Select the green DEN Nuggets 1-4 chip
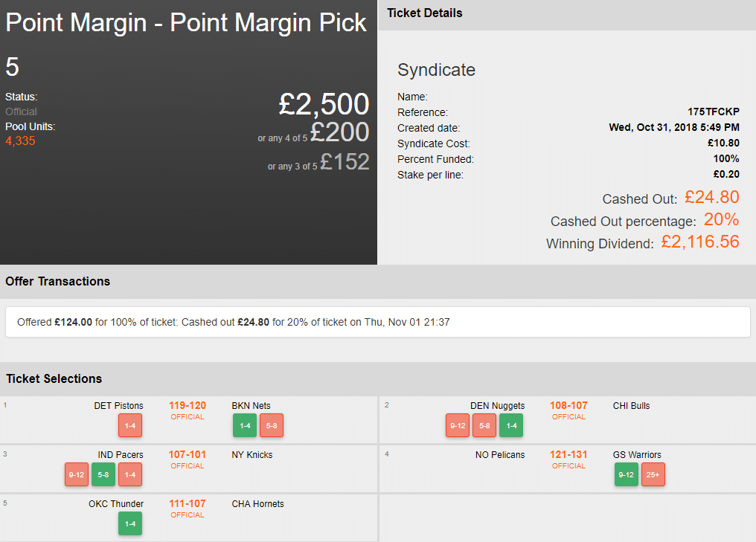 (x=511, y=425)
